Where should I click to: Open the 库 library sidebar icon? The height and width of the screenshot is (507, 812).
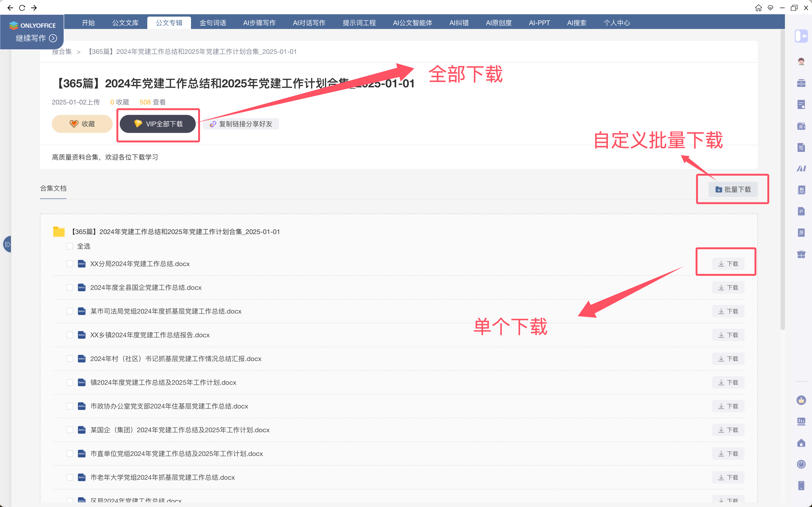(801, 126)
